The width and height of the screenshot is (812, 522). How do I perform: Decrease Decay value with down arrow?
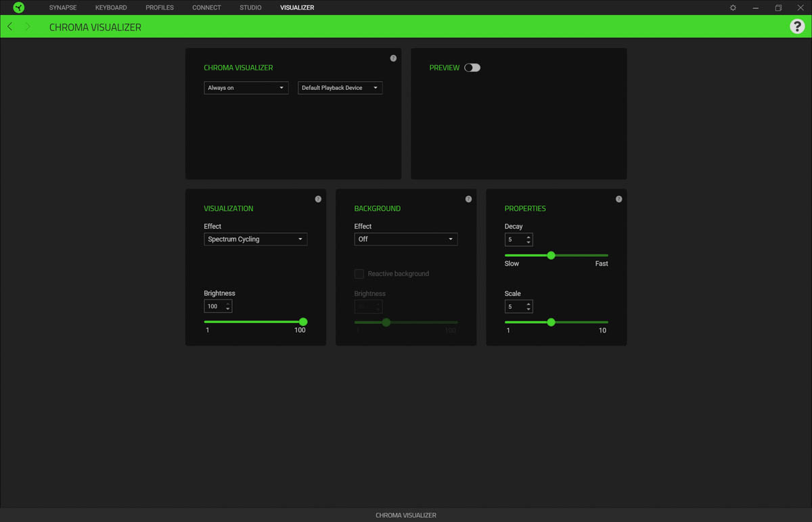[x=528, y=242]
